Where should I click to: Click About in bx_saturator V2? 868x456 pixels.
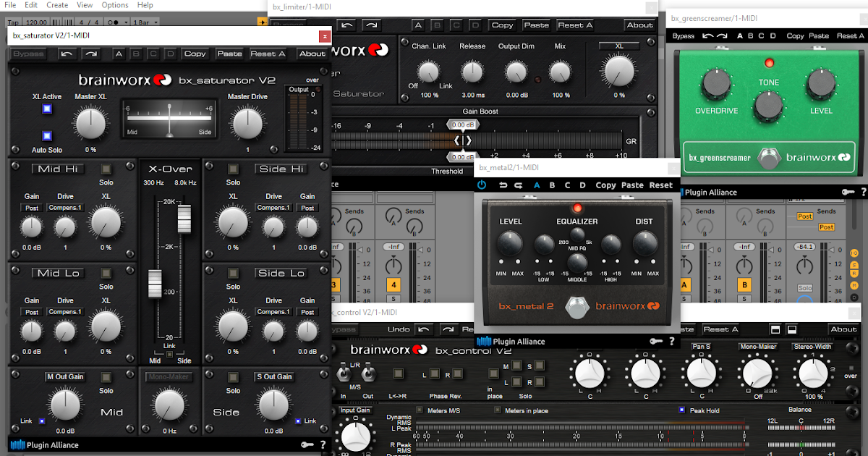312,54
